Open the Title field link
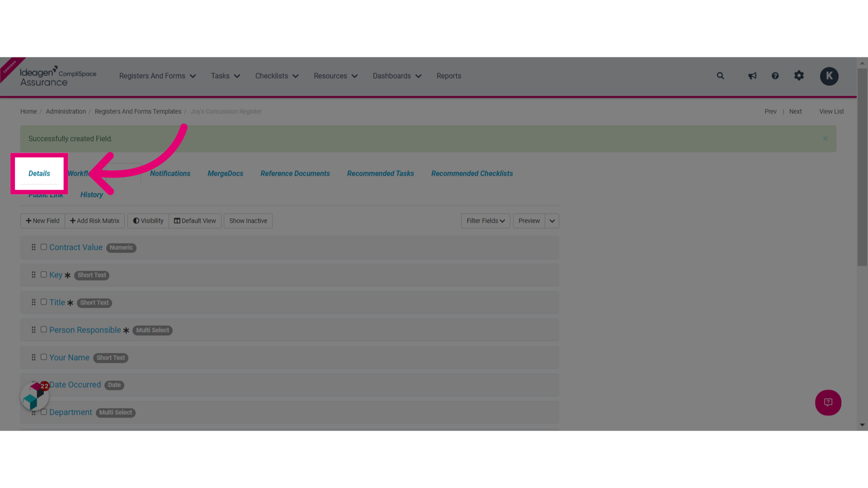The height and width of the screenshot is (488, 868). 57,302
